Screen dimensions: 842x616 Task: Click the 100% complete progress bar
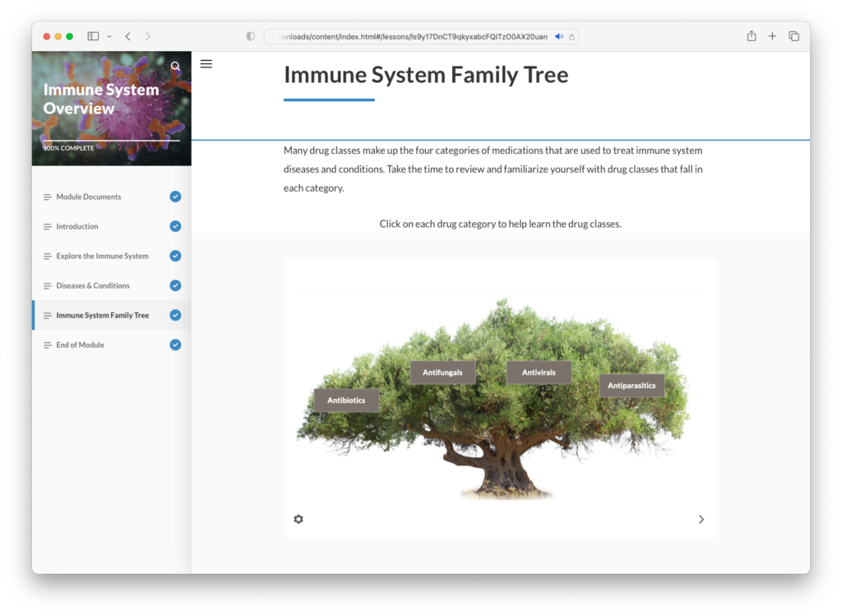tap(111, 141)
